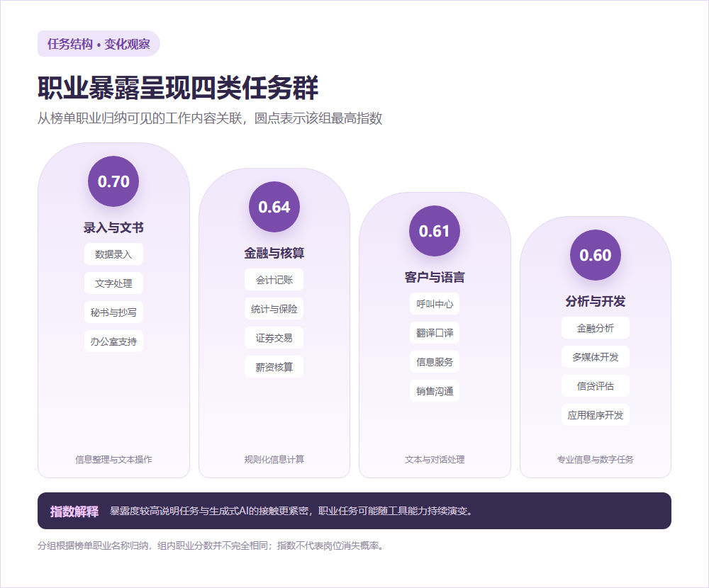Click the caption 信息整理与文本操作
Viewport: 709px width, 588px height.
pos(113,460)
